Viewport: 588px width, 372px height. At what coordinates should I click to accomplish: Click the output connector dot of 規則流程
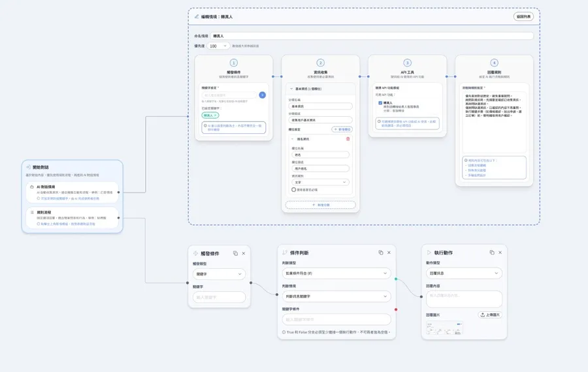pos(118,218)
